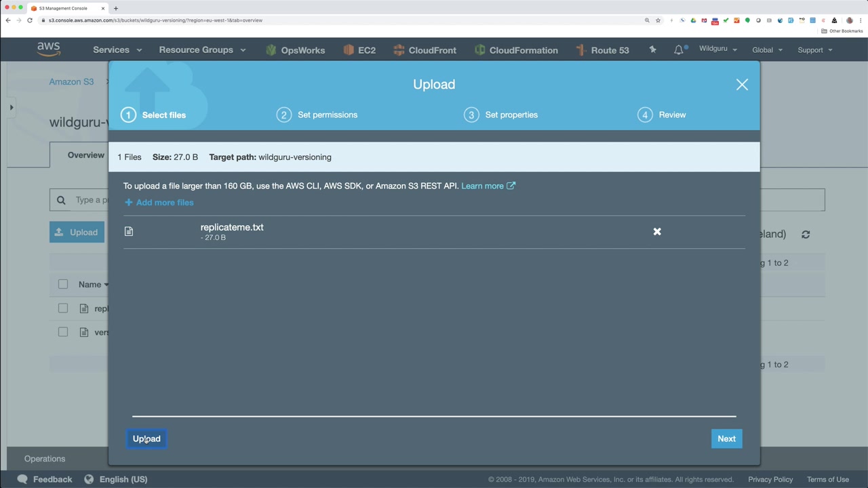
Task: Open the Global region dropdown
Action: coord(767,50)
